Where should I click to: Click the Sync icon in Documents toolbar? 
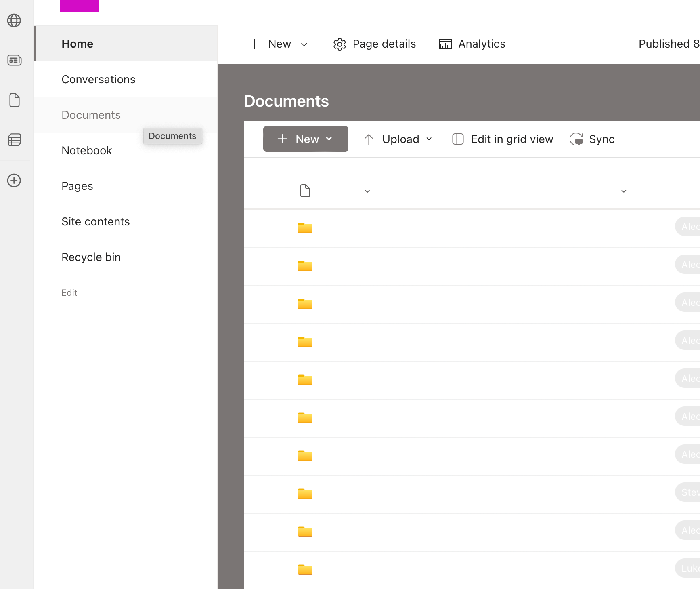tap(576, 139)
